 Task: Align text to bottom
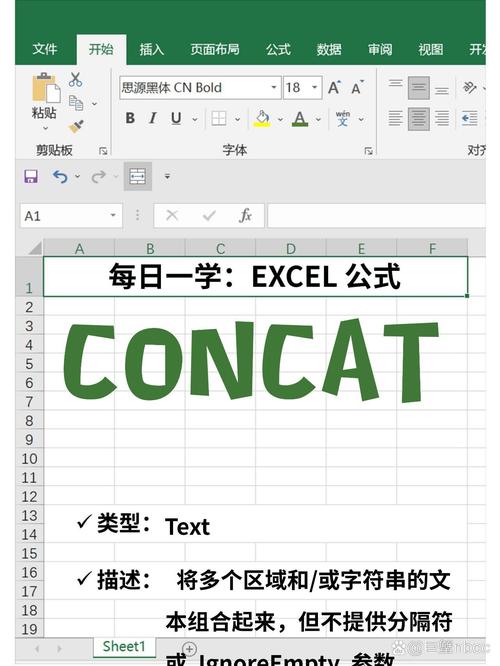click(x=442, y=90)
